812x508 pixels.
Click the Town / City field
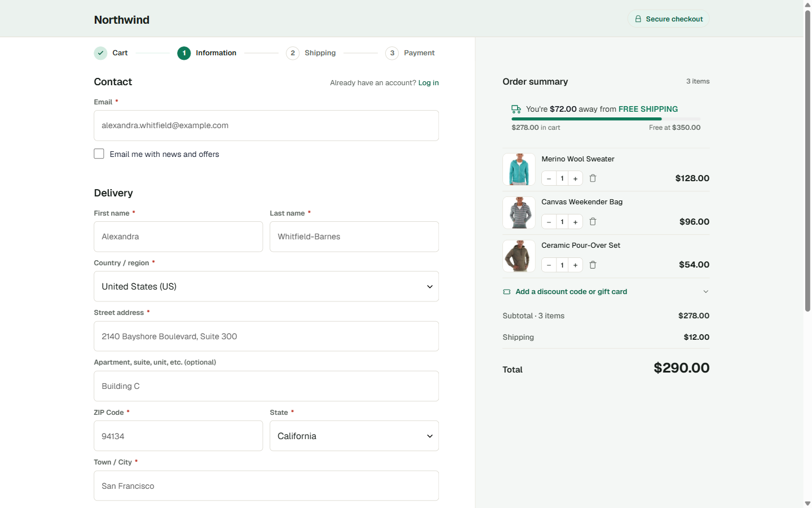pos(266,486)
